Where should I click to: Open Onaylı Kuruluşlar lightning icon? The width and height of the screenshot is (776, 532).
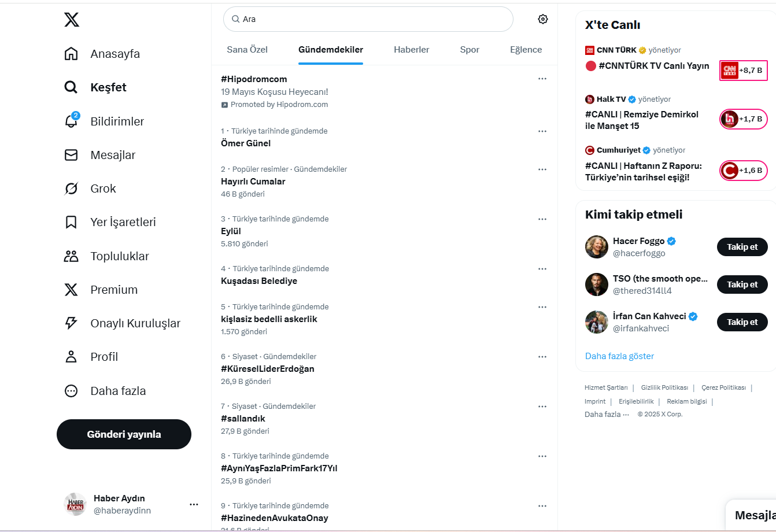(x=71, y=323)
